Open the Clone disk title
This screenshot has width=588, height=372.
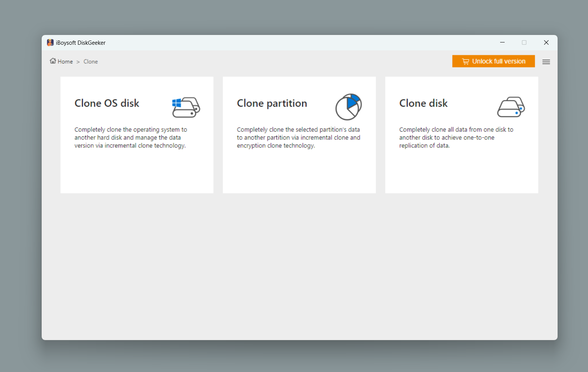pos(424,103)
